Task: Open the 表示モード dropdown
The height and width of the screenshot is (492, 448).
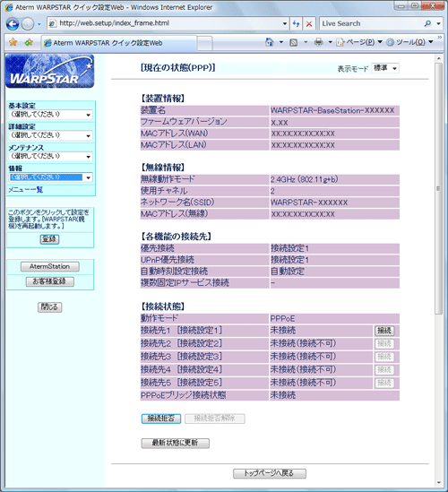Action: click(x=385, y=68)
